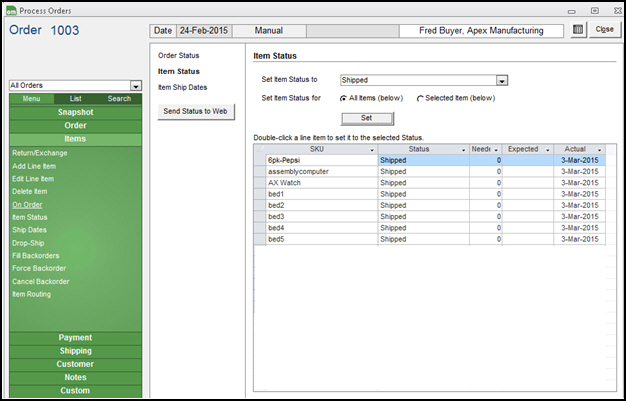Image resolution: width=626 pixels, height=401 pixels.
Task: Select Return/Exchange in Items menu
Action: pos(33,153)
